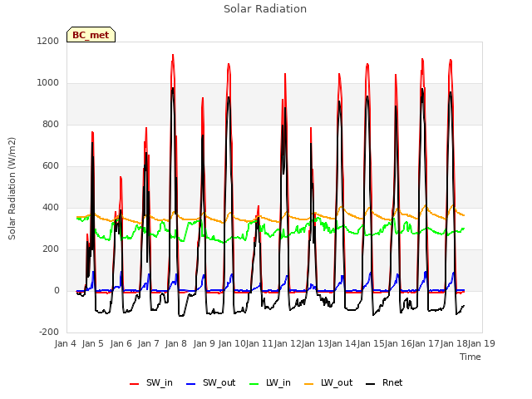The width and height of the screenshot is (532, 399).
Task: Click the Jan 6 x-axis label
Action: [121, 343]
